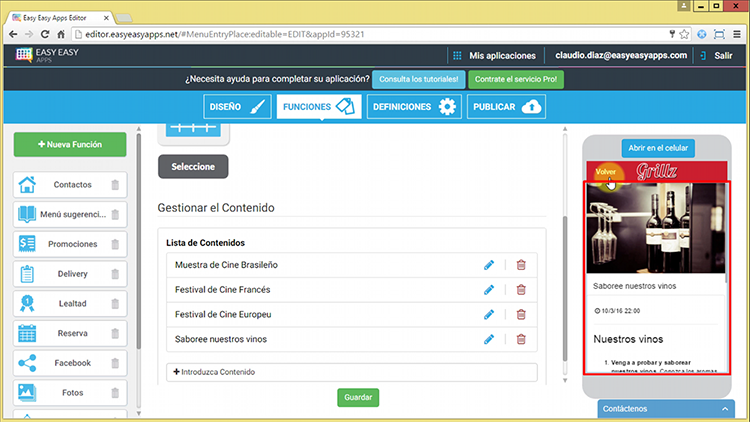Click the browser reload page icon
This screenshot has width=750, height=422.
[x=46, y=33]
